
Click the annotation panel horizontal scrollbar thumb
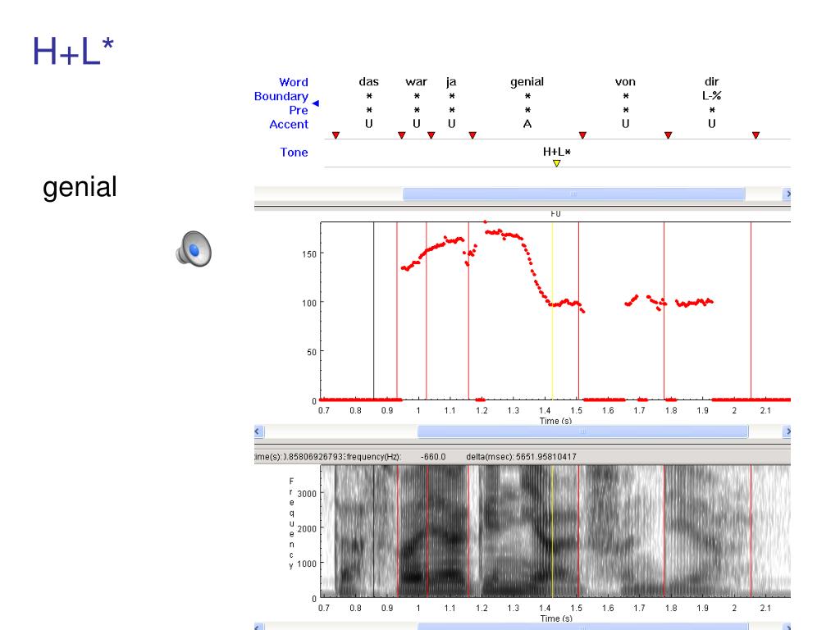[573, 194]
